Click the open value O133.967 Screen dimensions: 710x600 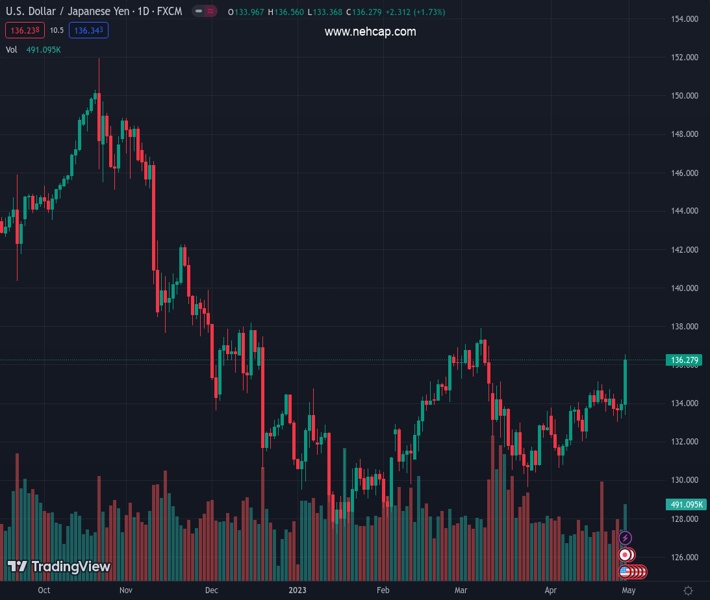point(245,12)
